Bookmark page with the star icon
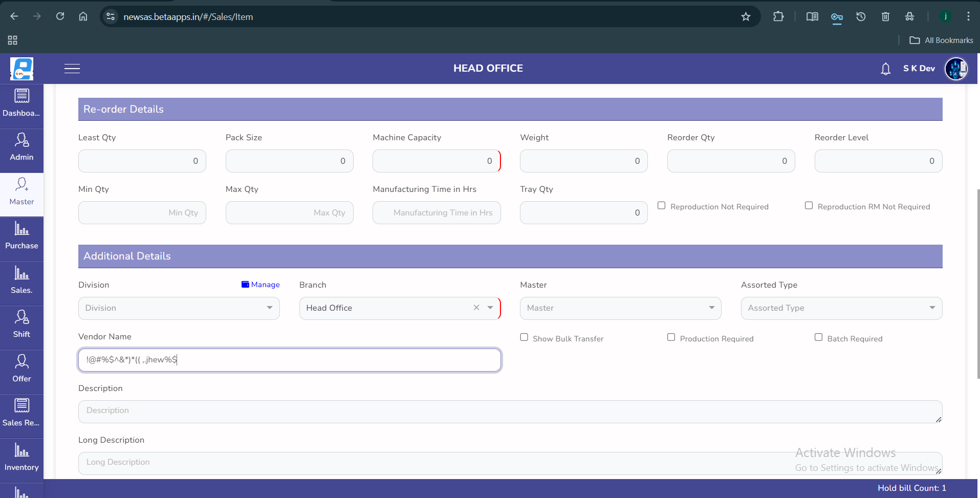Image resolution: width=980 pixels, height=498 pixels. 746,16
